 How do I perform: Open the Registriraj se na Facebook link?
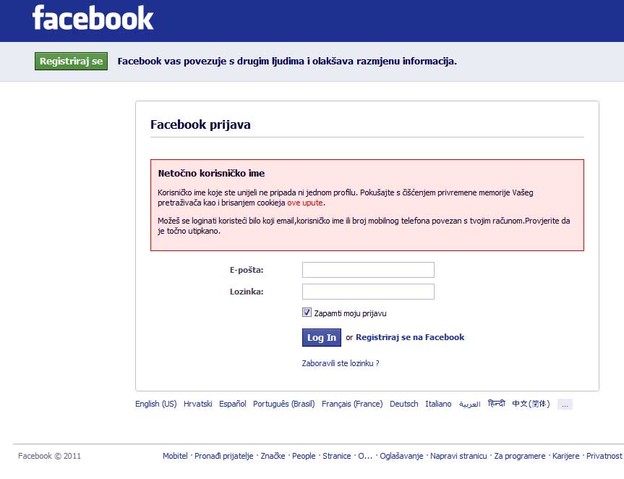coord(410,337)
